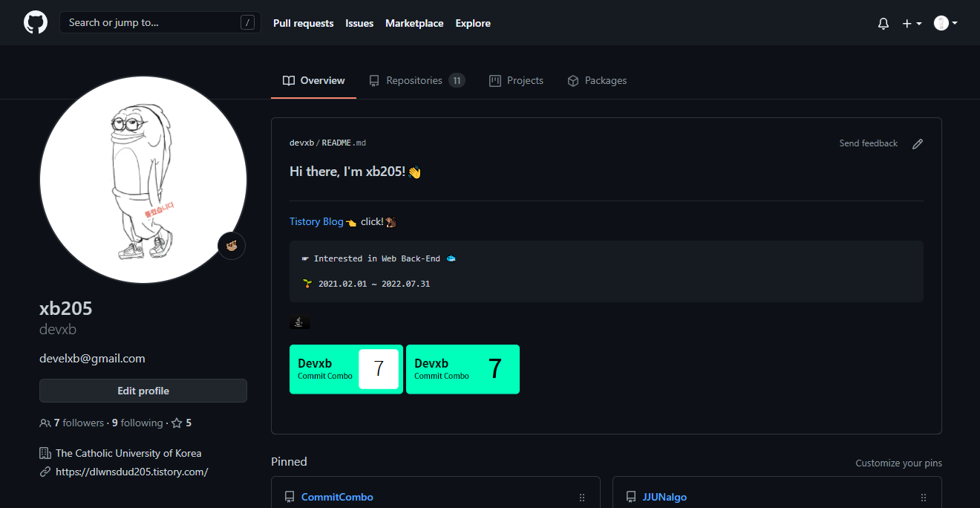This screenshot has width=980, height=508.
Task: Switch to the Packages tab
Action: [x=597, y=80]
